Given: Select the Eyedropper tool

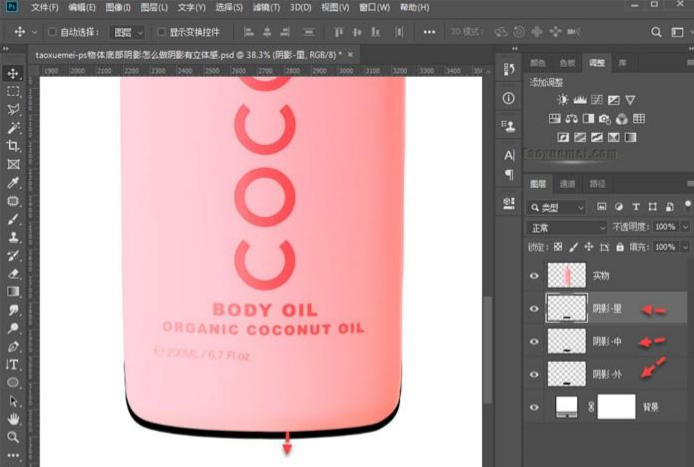Looking at the screenshot, I should [13, 182].
